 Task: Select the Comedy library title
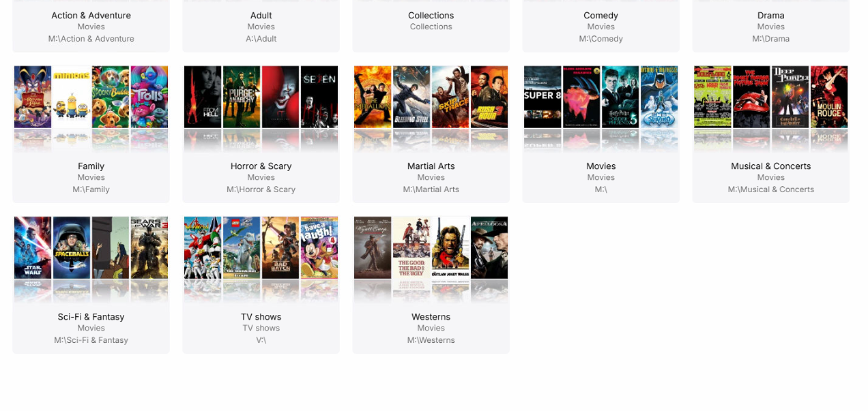coord(601,15)
